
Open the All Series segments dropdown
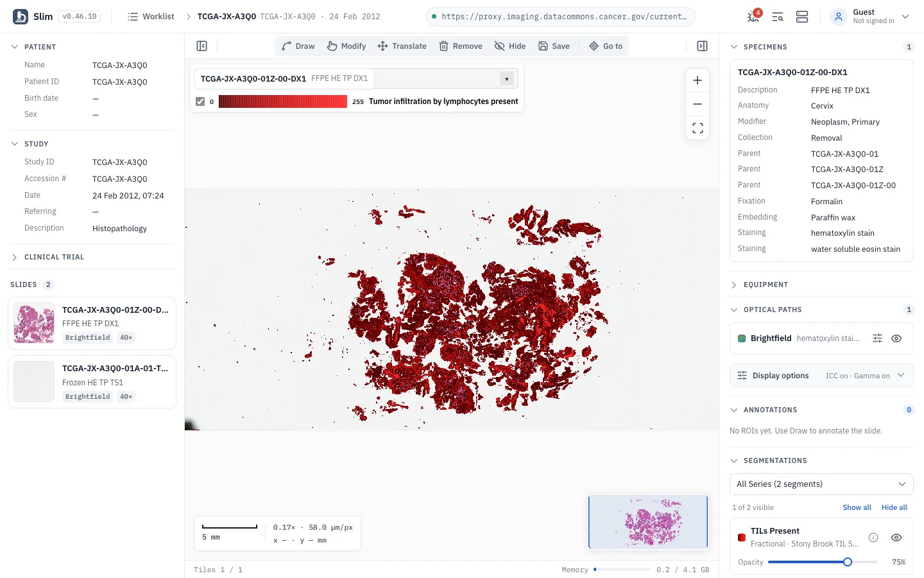click(821, 484)
